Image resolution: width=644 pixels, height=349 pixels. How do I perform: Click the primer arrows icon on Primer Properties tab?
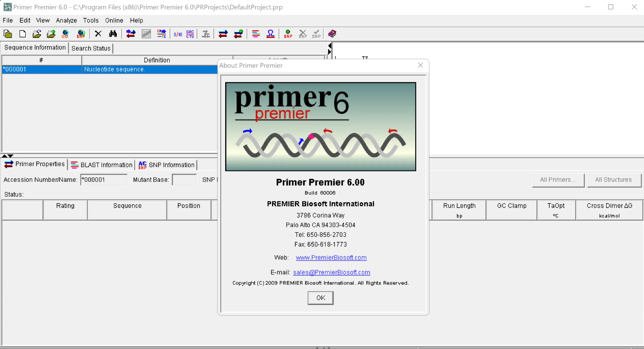9,164
